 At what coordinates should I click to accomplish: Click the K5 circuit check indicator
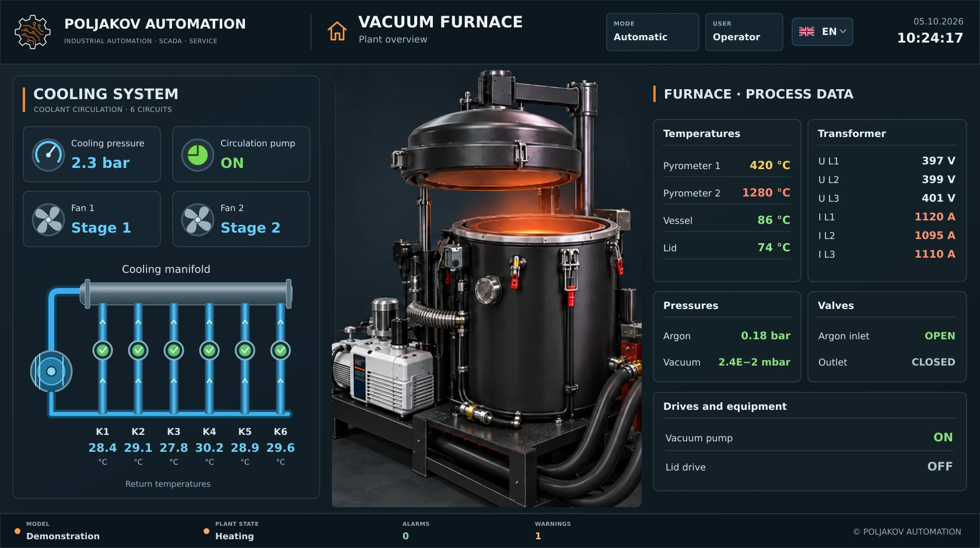(245, 350)
